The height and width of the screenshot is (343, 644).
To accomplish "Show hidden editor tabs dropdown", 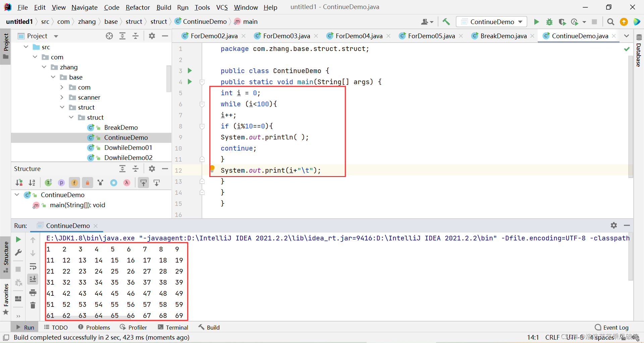I will click(626, 36).
